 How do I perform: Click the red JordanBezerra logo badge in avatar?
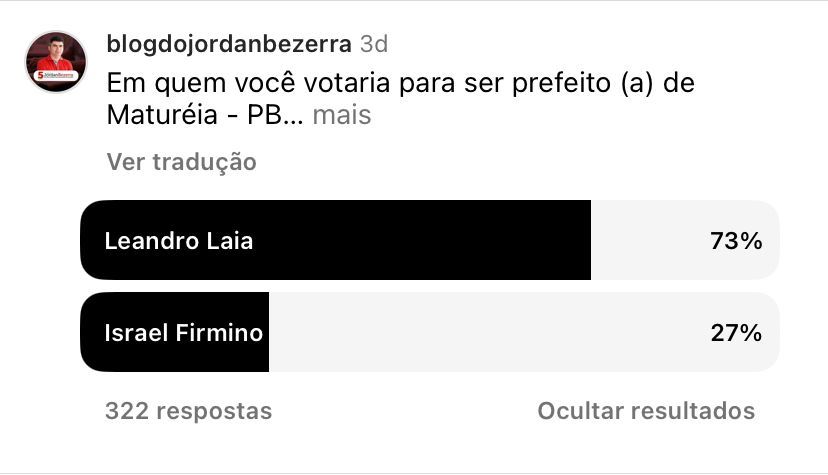click(56, 75)
